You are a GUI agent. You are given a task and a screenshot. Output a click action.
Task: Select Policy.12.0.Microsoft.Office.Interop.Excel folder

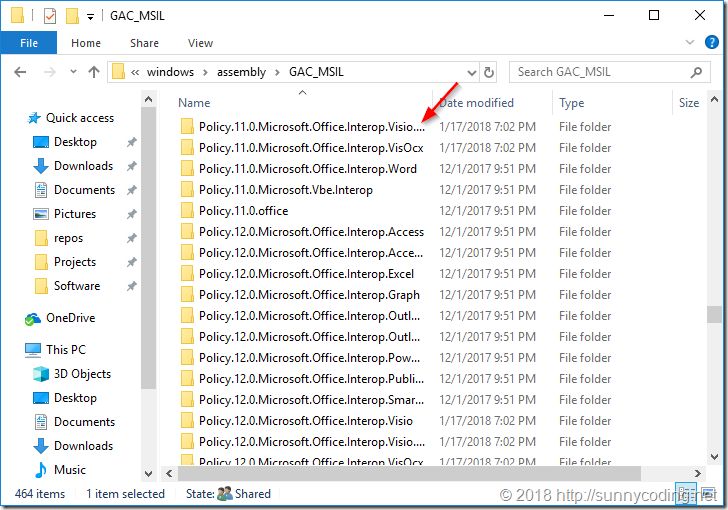click(x=306, y=274)
